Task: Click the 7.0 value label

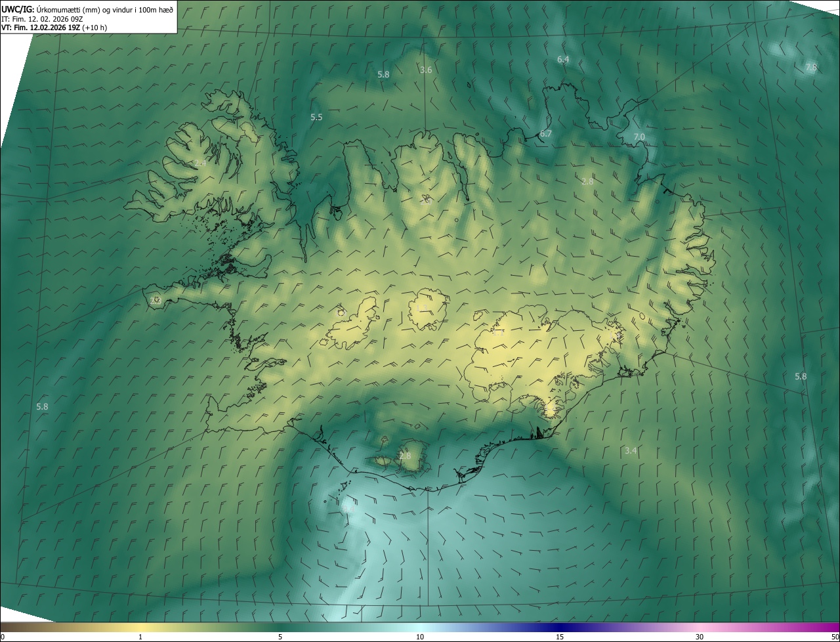Action: (x=639, y=137)
